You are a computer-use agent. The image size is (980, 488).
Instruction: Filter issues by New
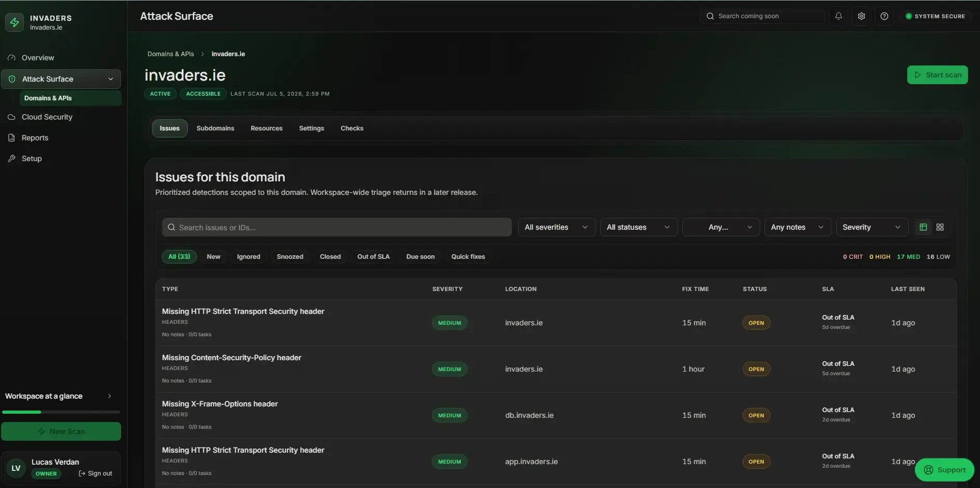point(214,257)
